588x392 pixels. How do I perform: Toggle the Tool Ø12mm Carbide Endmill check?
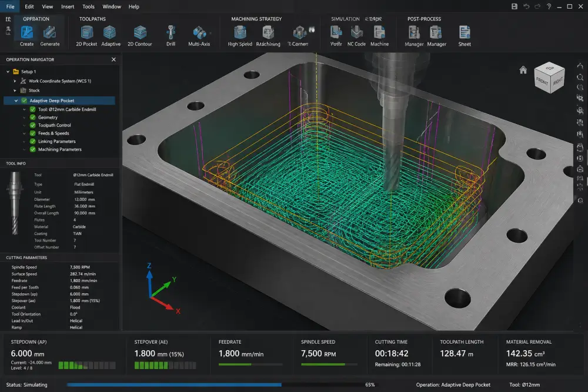(32, 109)
